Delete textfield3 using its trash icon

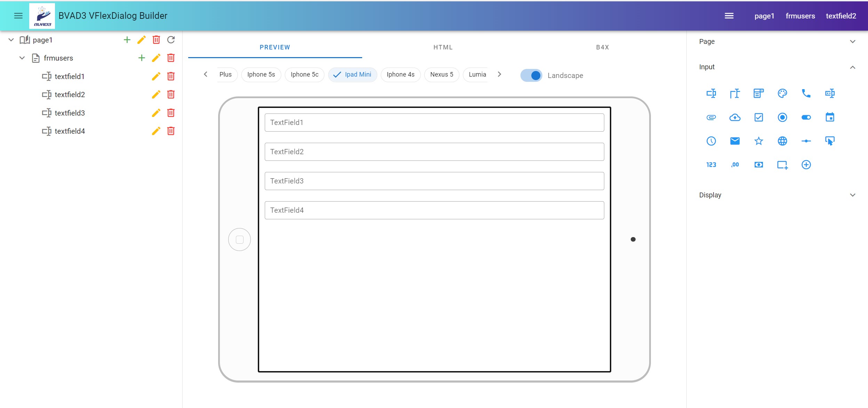click(x=171, y=113)
